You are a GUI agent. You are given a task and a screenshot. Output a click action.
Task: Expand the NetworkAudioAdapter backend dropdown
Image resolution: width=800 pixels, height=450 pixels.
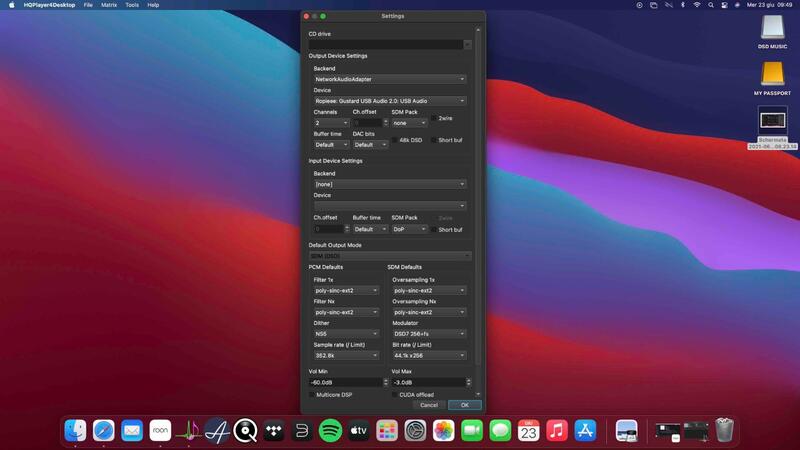389,79
